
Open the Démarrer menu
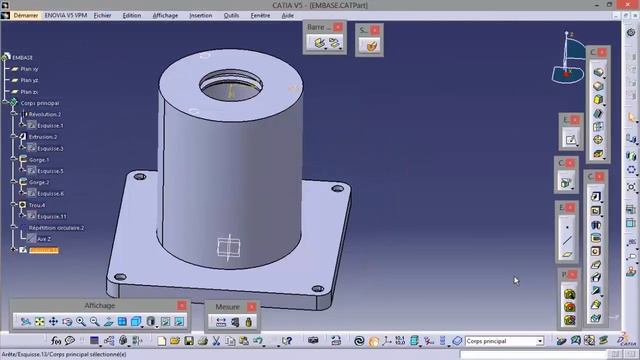click(25, 15)
